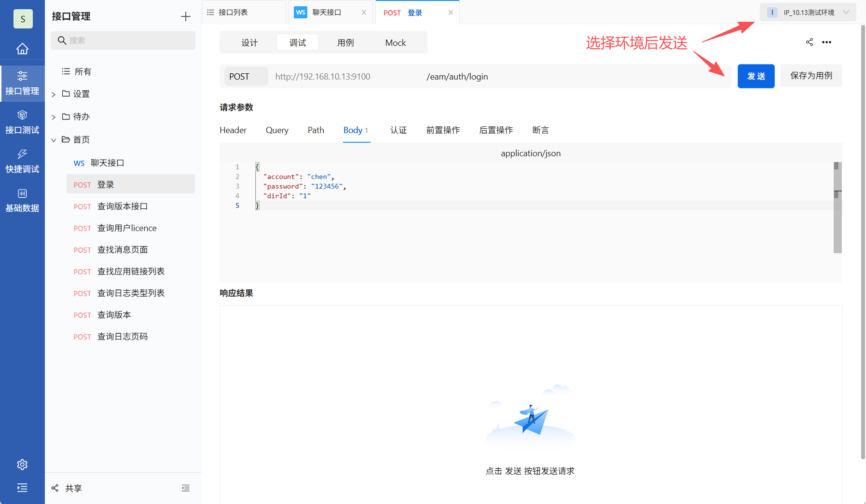Select the 查询用户licence interface
866x504 pixels.
click(127, 228)
